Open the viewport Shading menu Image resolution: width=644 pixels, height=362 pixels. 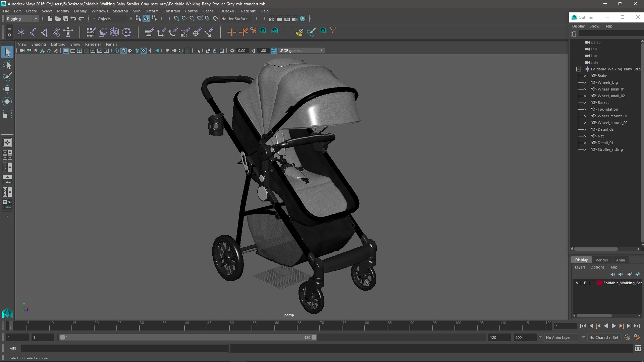pyautogui.click(x=39, y=44)
